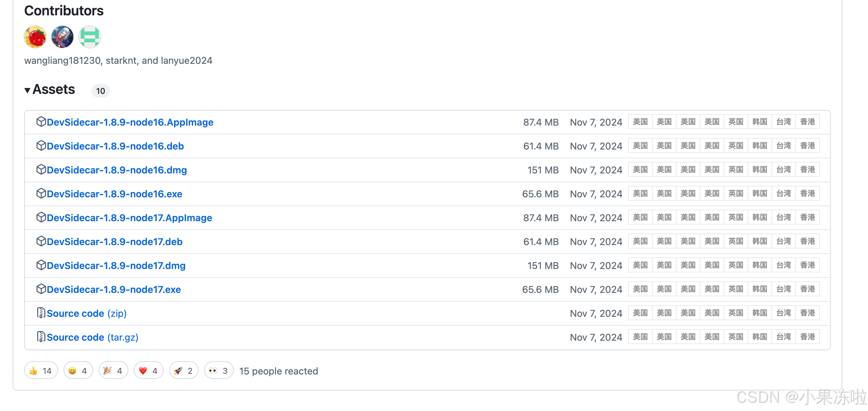The image size is (868, 411).
Task: Click the 韩国 mirror for node16.dmg row
Action: (759, 170)
